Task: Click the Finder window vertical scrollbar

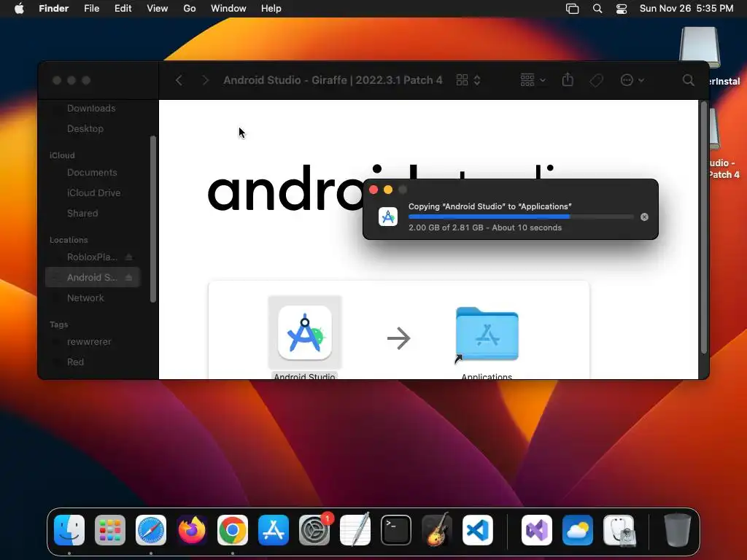Action: click(x=704, y=227)
